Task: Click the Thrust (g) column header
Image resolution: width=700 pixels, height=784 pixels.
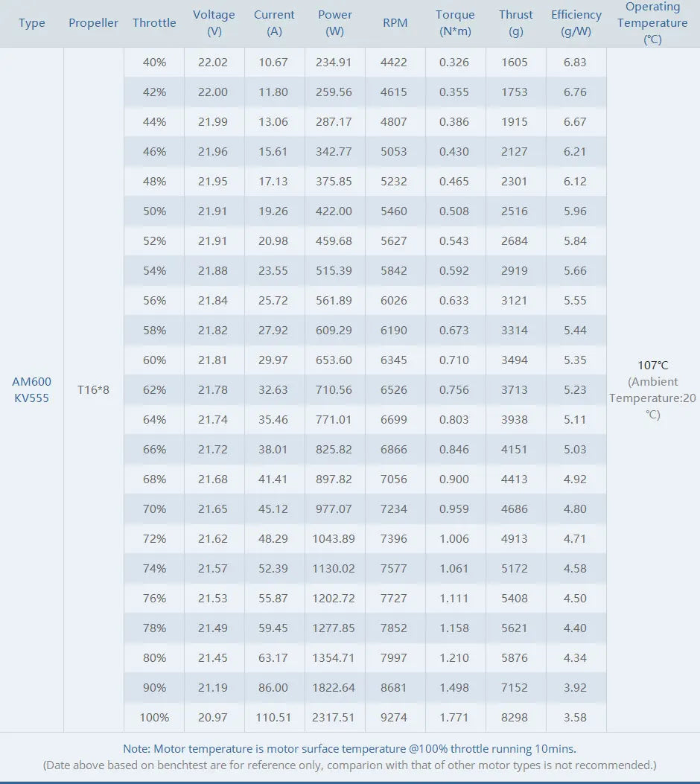Action: (516, 23)
